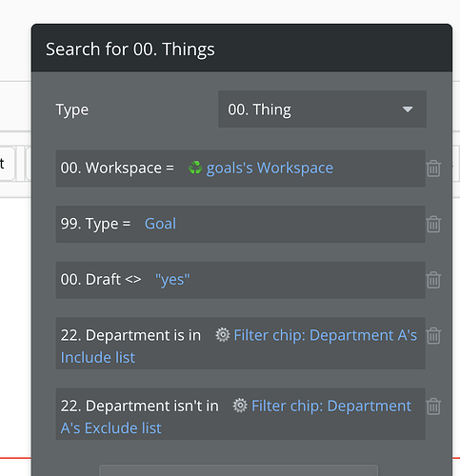
Task: Edit the Goal value expression
Action: click(160, 224)
